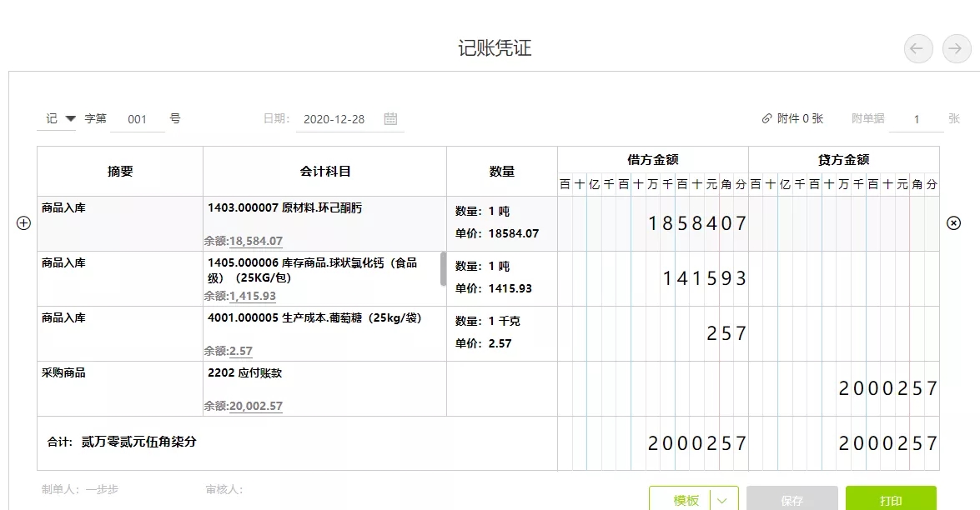Click the account cell scrollbar in row two

[443, 268]
